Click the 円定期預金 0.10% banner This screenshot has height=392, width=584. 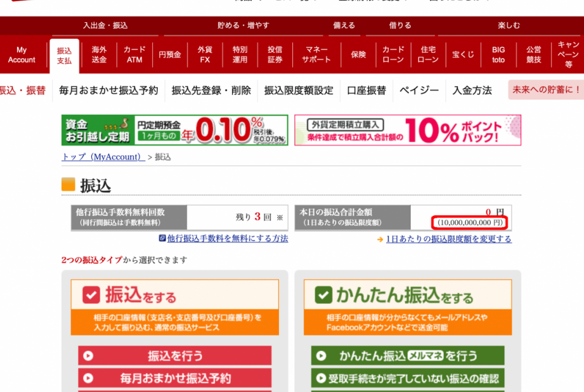click(x=174, y=130)
